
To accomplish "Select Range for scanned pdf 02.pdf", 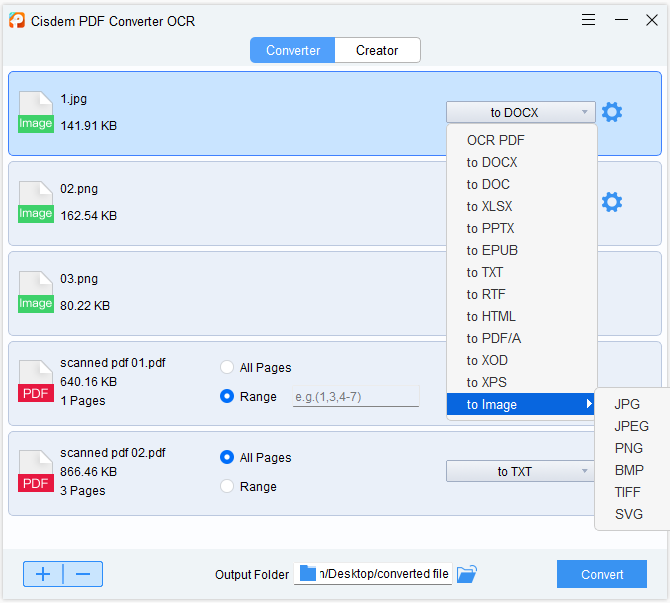I will point(227,486).
